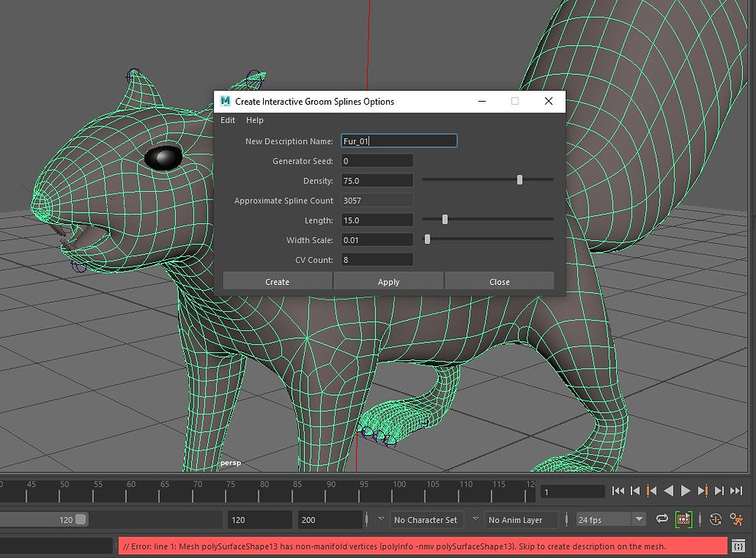The width and height of the screenshot is (756, 558).
Task: Click the No Anim Layer field
Action: pos(521,520)
